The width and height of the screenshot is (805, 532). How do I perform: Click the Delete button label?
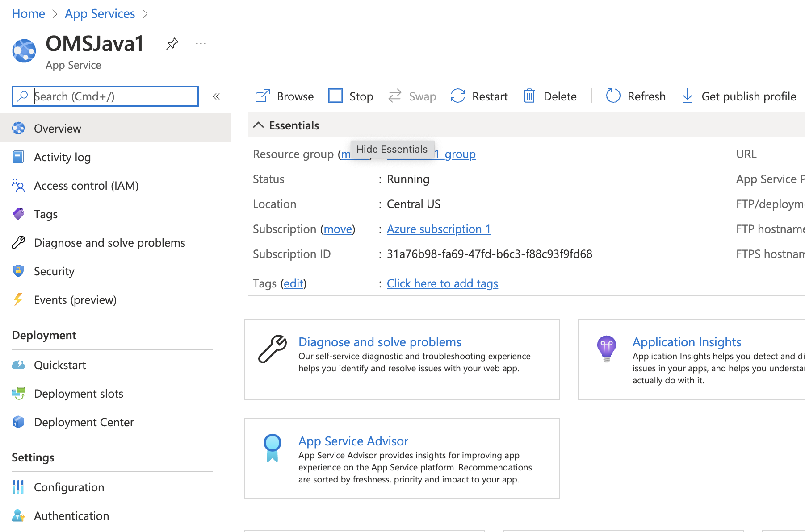coord(560,96)
